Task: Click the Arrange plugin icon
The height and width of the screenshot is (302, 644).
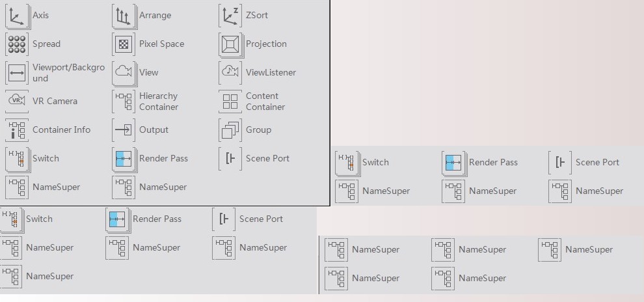Action: click(124, 16)
